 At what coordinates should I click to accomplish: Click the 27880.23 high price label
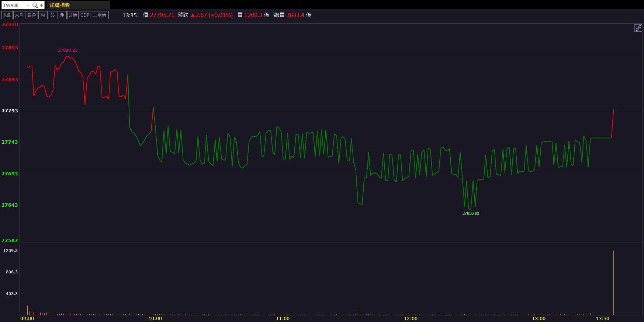68,50
